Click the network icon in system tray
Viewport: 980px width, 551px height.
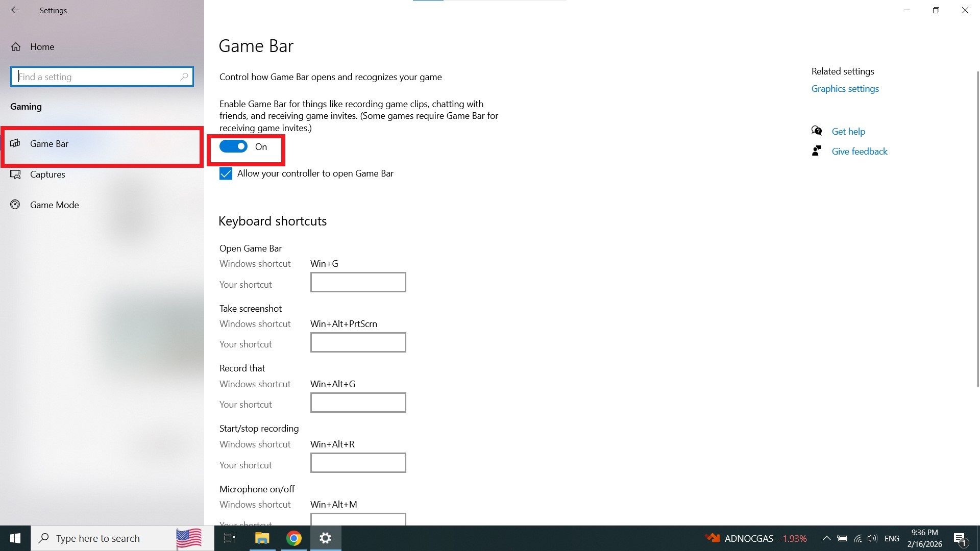click(x=857, y=538)
